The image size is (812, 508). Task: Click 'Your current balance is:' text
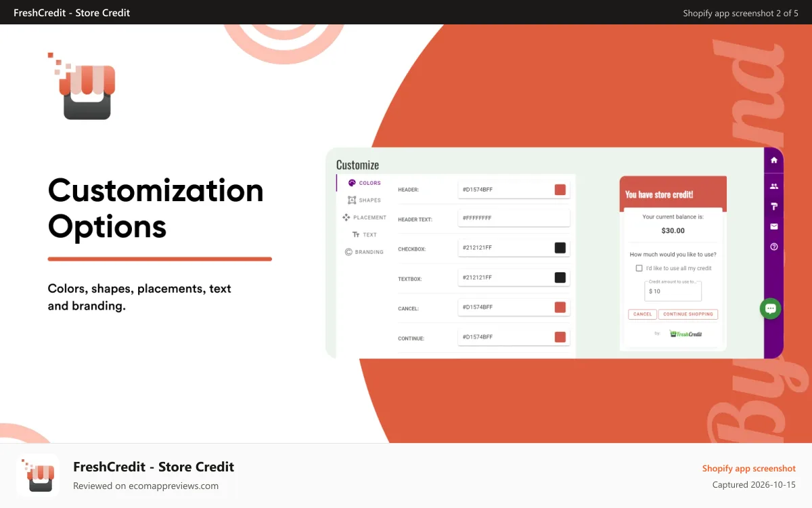click(673, 217)
